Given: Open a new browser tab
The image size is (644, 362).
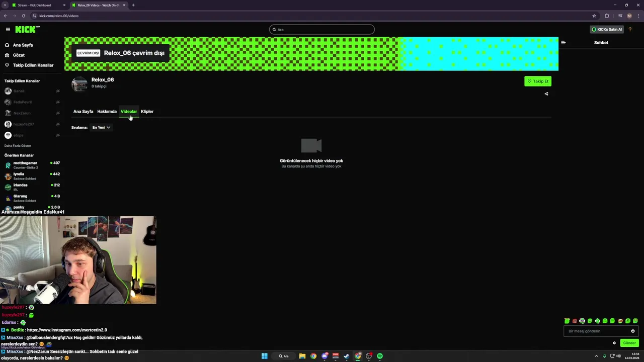Looking at the screenshot, I should pyautogui.click(x=133, y=5).
